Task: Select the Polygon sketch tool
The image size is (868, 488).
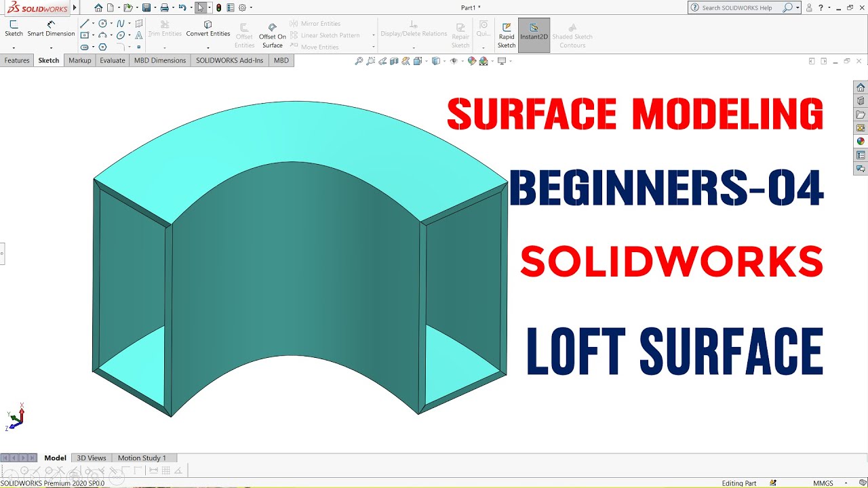Action: click(x=102, y=47)
